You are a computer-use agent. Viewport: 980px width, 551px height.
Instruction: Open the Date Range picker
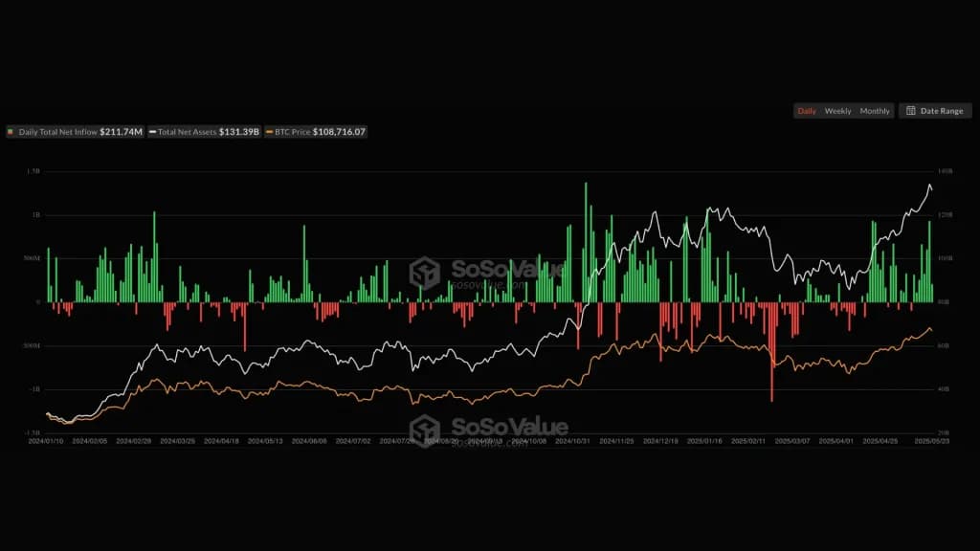coord(935,111)
